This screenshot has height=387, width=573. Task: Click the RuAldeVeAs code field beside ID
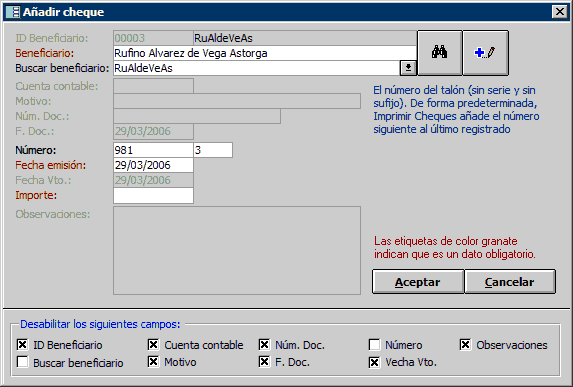[x=305, y=38]
